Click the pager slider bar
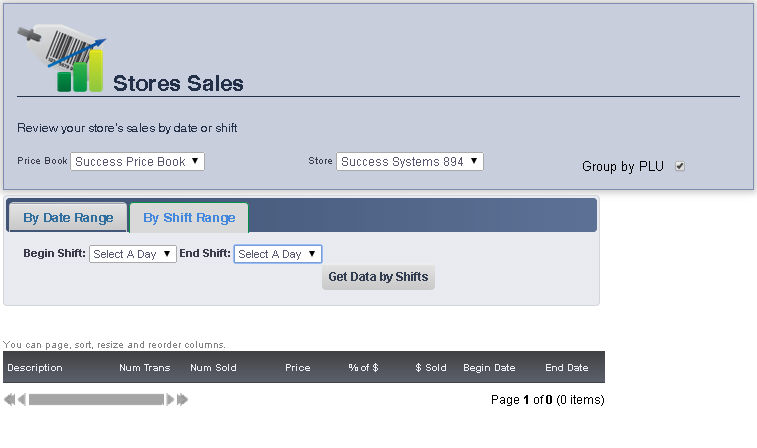The width and height of the screenshot is (757, 448). pyautogui.click(x=96, y=400)
